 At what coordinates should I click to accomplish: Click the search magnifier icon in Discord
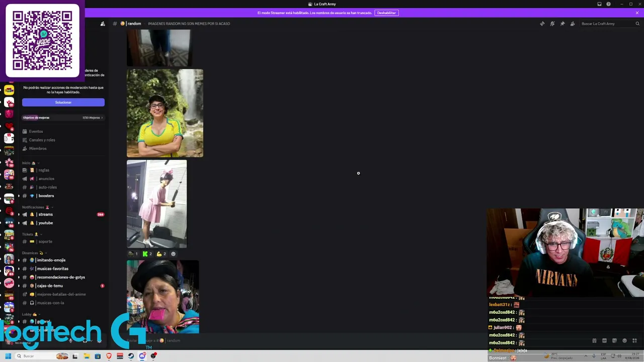637,24
